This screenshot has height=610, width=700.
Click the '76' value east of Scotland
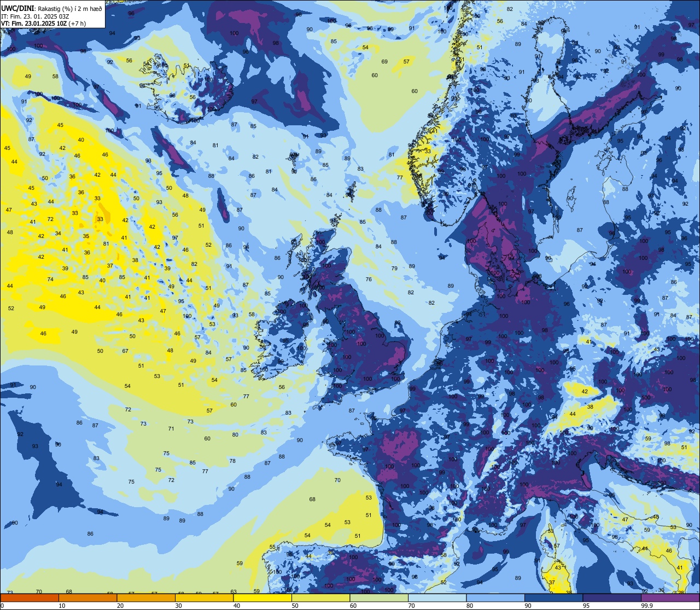click(369, 280)
